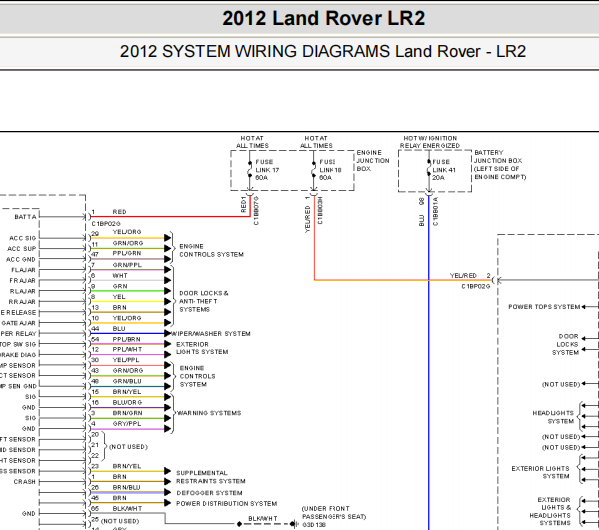This screenshot has height=530, width=599.
Task: Click the "YEL" wire label at pin 8
Action: tap(119, 297)
